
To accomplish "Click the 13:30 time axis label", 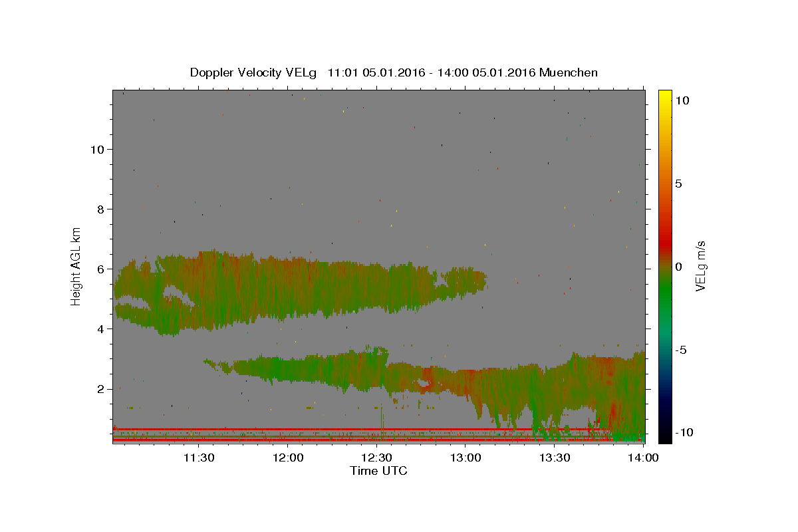I will (x=555, y=458).
